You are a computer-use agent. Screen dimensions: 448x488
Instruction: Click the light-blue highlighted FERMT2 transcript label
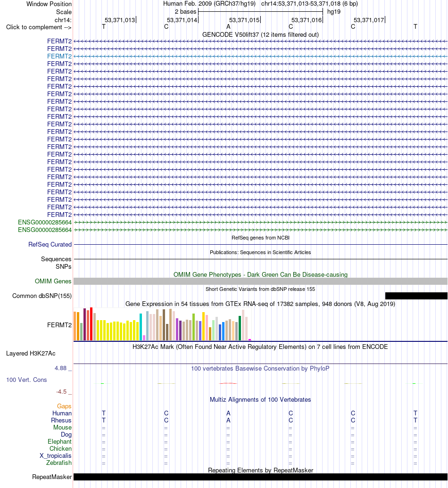tap(59, 56)
